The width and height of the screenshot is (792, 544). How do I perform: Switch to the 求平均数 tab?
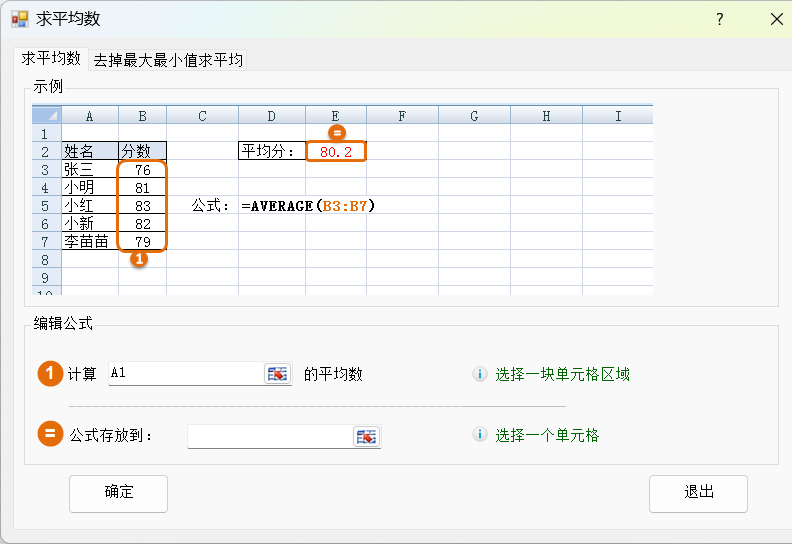[x=51, y=59]
